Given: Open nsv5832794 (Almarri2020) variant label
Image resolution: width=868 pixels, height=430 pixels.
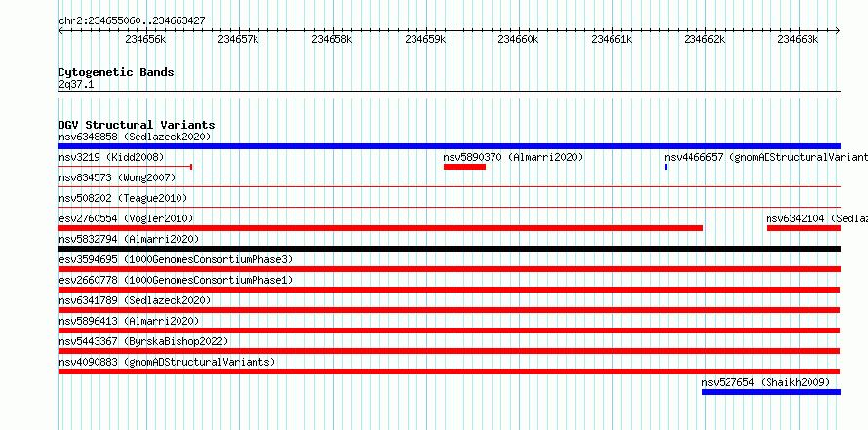Looking at the screenshot, I should click(x=129, y=239).
